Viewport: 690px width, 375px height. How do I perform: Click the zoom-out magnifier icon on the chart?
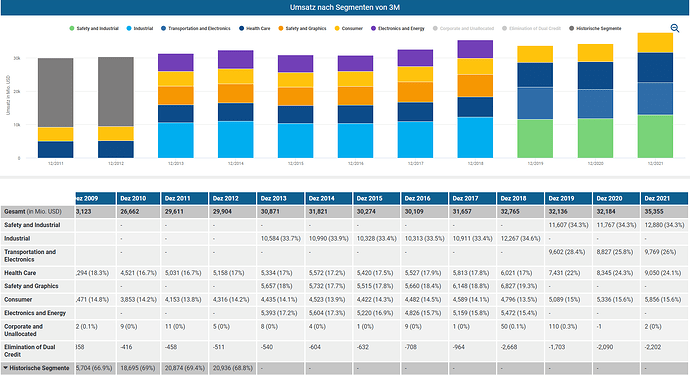click(675, 28)
